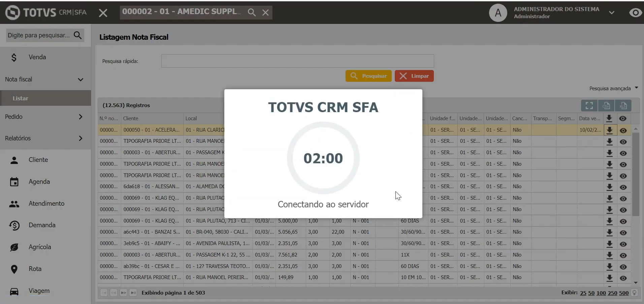Go to the last page of results
The height and width of the screenshot is (304, 644).
click(x=133, y=293)
